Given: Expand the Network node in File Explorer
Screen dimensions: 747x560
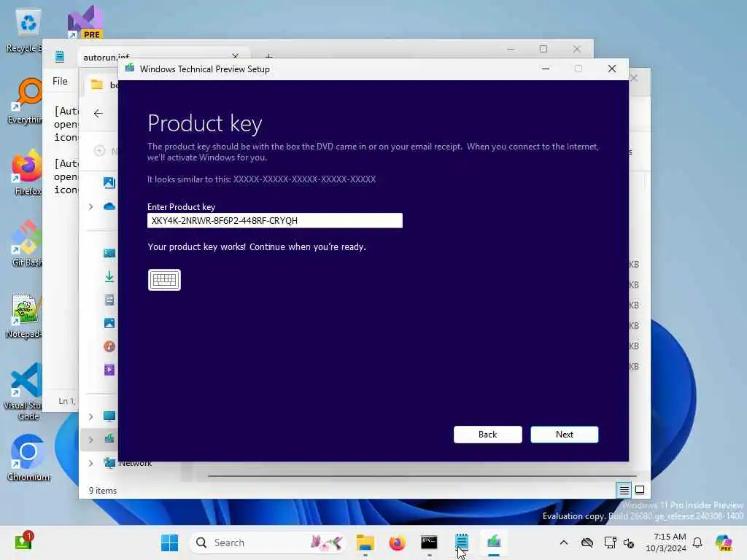Looking at the screenshot, I should point(90,463).
